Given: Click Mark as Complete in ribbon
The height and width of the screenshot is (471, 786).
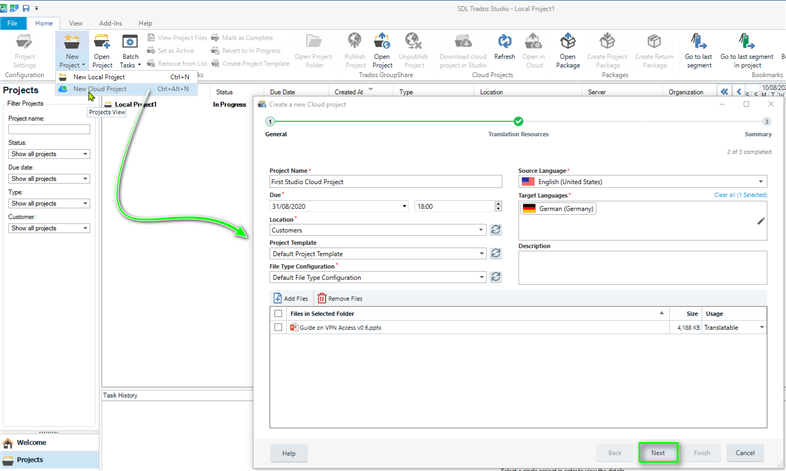Looking at the screenshot, I should (242, 38).
